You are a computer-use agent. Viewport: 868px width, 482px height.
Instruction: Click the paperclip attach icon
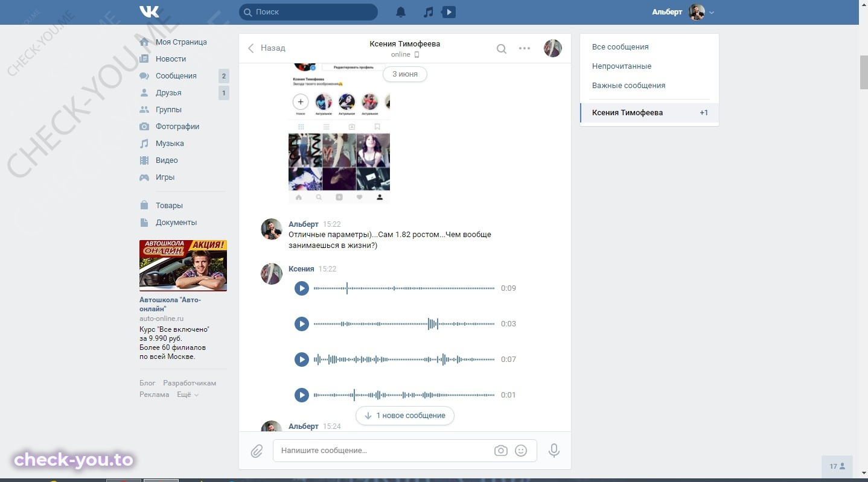[257, 451]
